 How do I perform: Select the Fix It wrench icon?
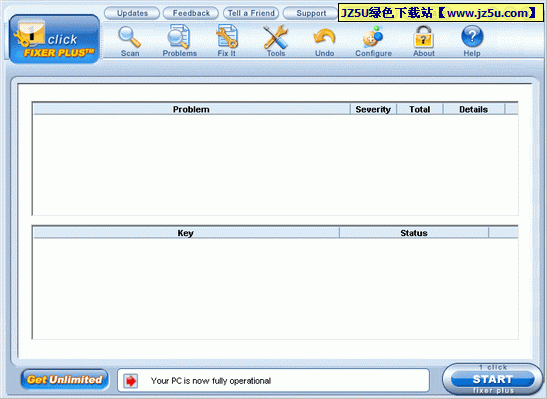[x=227, y=36]
